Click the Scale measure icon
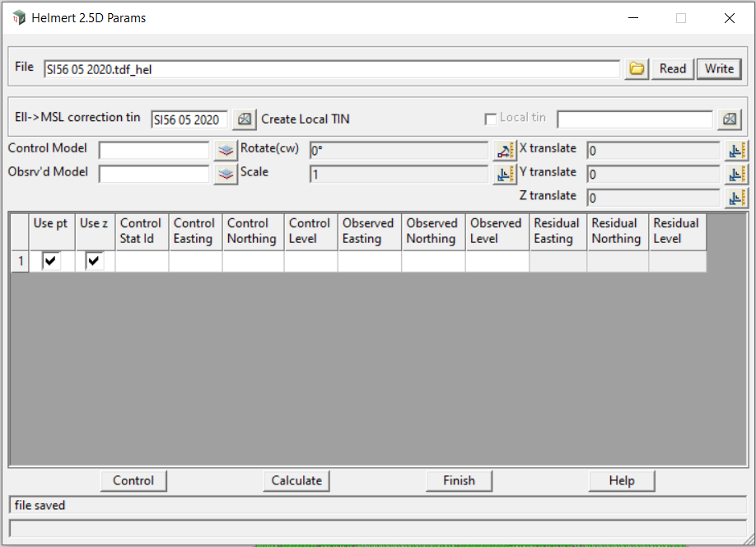Image resolution: width=756 pixels, height=547 pixels. 504,174
